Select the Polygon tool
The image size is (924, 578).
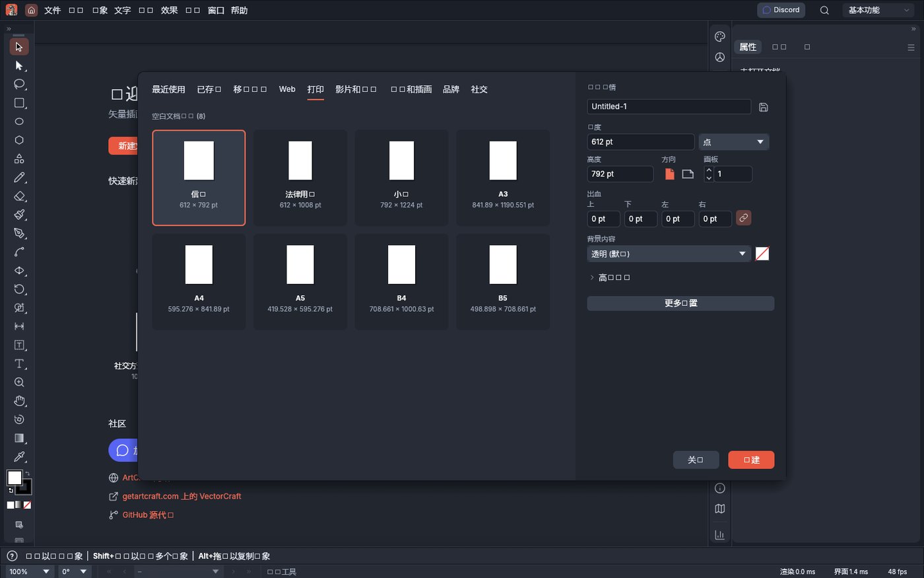coord(19,140)
